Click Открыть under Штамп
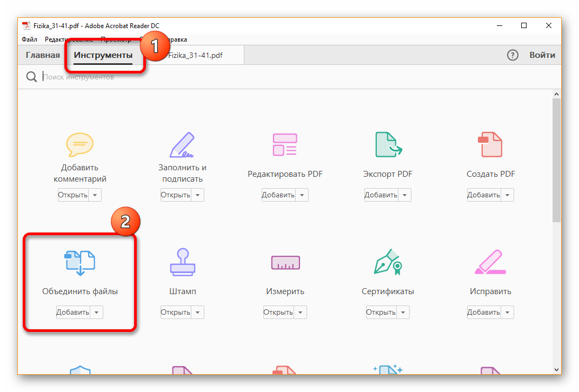Screen dimensions: 579x392 click(176, 313)
